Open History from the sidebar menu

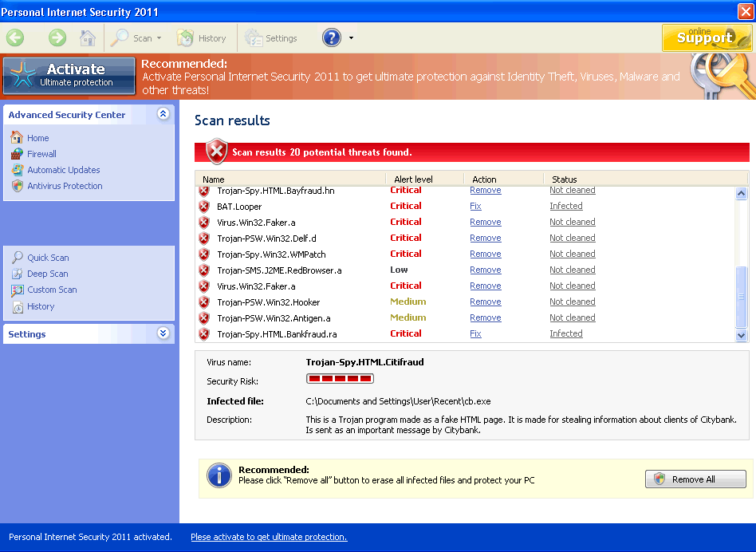tap(41, 306)
